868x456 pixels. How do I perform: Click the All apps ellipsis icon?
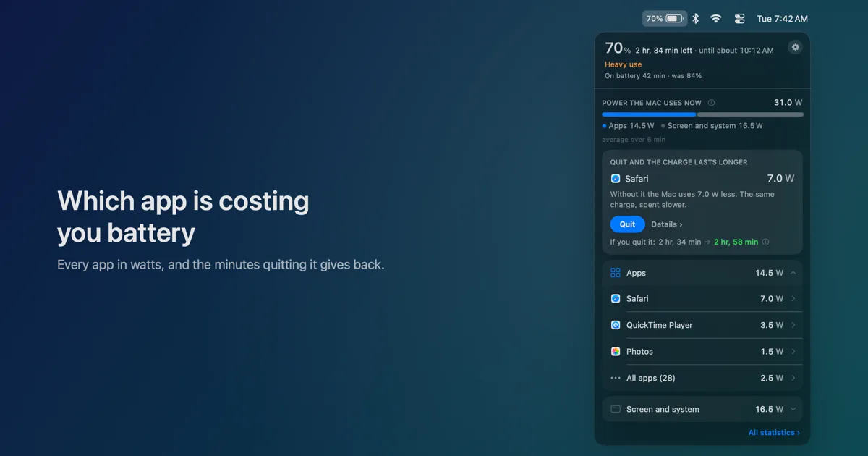[616, 378]
